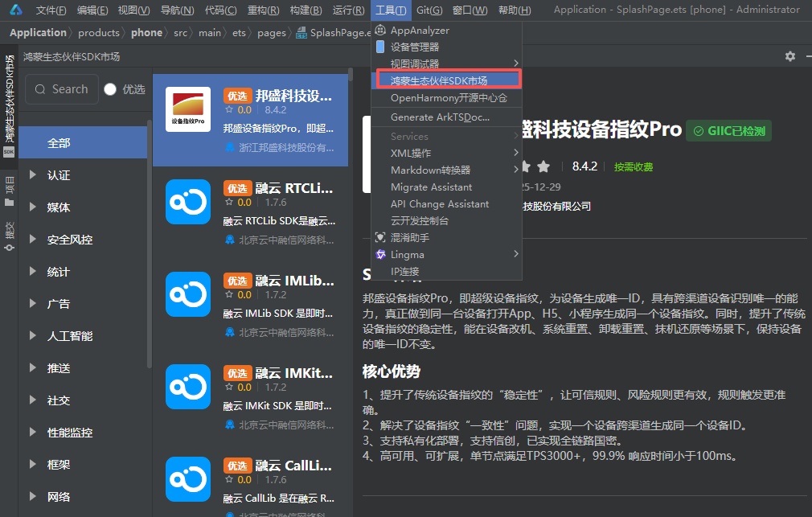This screenshot has width=812, height=517.
Task: Select 云开发控制台 menu item
Action: pyautogui.click(x=446, y=220)
